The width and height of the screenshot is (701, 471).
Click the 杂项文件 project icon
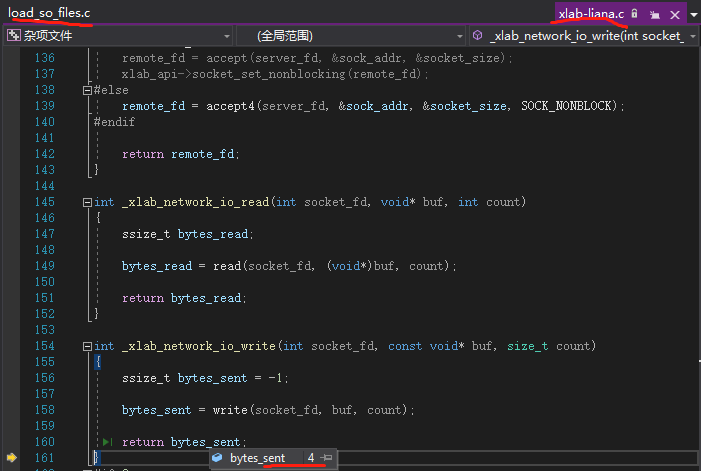pyautogui.click(x=13, y=35)
